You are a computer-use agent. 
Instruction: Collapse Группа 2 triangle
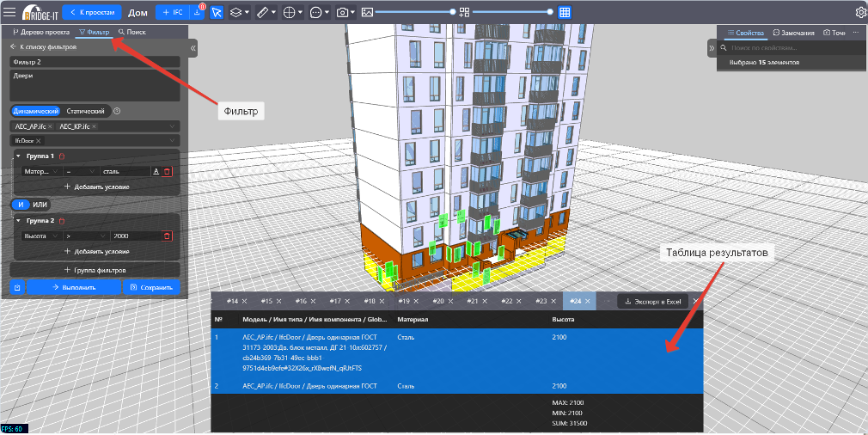[18, 220]
